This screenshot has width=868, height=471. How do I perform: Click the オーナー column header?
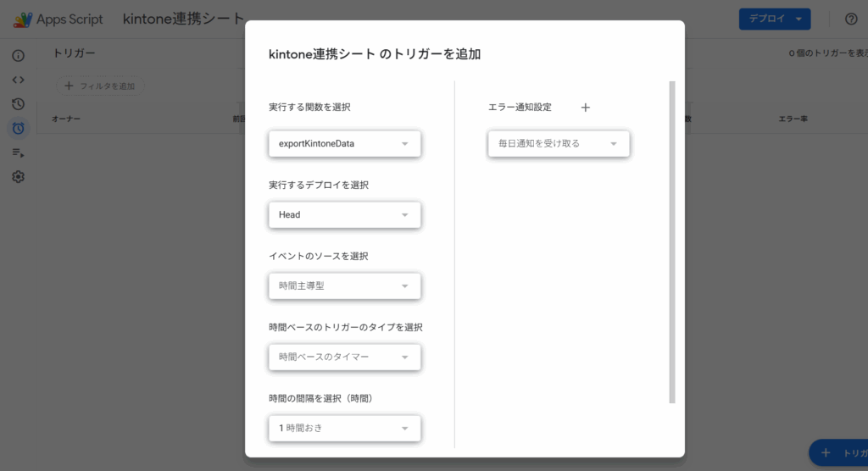pyautogui.click(x=66, y=119)
